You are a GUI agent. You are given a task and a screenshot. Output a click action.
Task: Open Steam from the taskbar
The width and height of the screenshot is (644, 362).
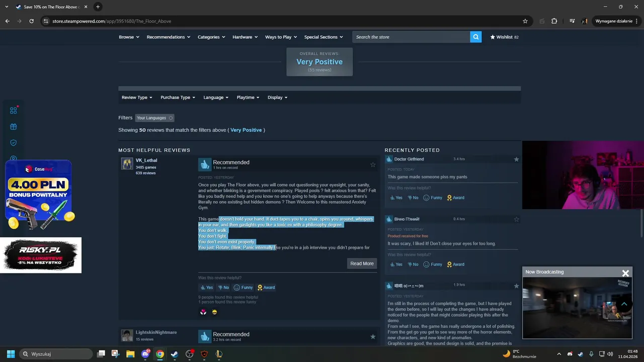(x=175, y=354)
